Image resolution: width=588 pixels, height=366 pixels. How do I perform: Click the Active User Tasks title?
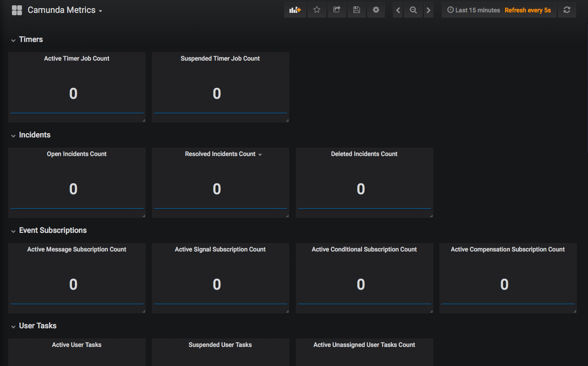point(77,345)
